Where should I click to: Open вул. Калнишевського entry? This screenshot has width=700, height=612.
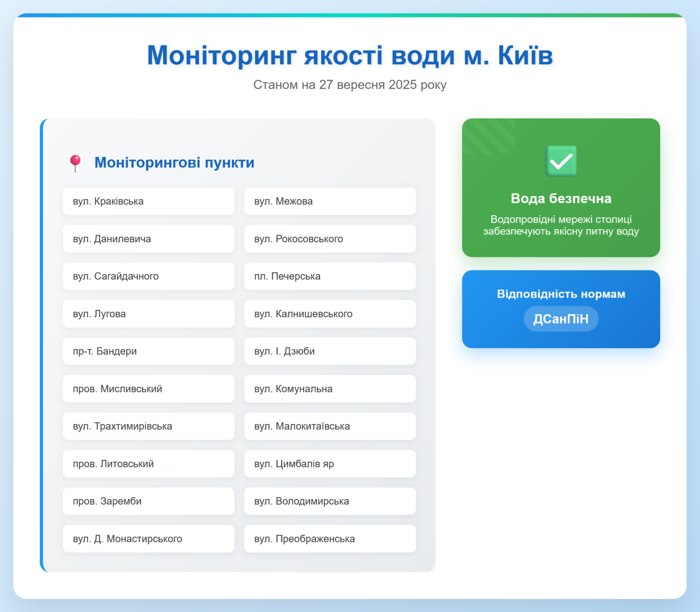tap(329, 314)
